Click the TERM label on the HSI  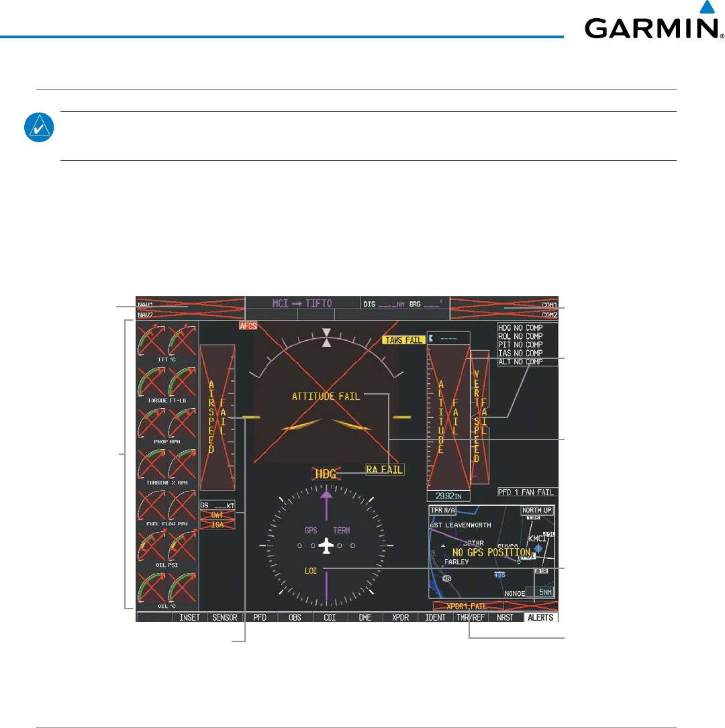pos(342,530)
